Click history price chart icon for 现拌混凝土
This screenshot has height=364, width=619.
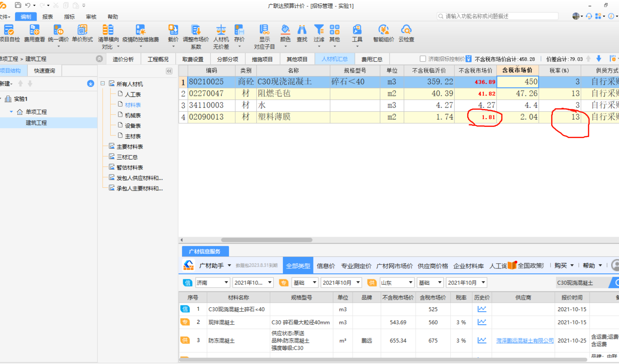click(x=482, y=322)
